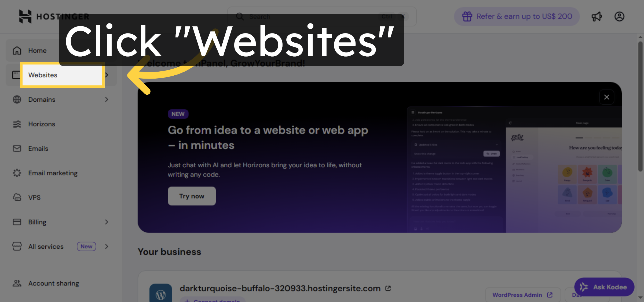The height and width of the screenshot is (302, 644).
Task: Expand the Billing section chevron
Action: coord(107,222)
